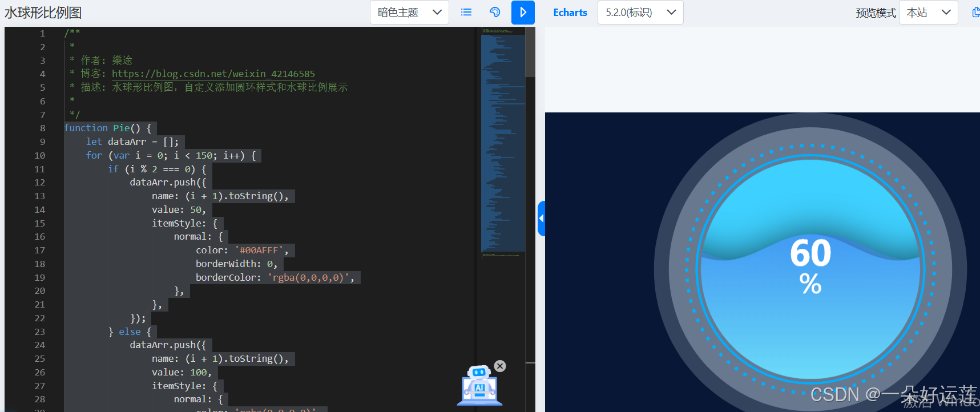Image resolution: width=980 pixels, height=412 pixels.
Task: Click the list format icon
Action: pos(466,13)
